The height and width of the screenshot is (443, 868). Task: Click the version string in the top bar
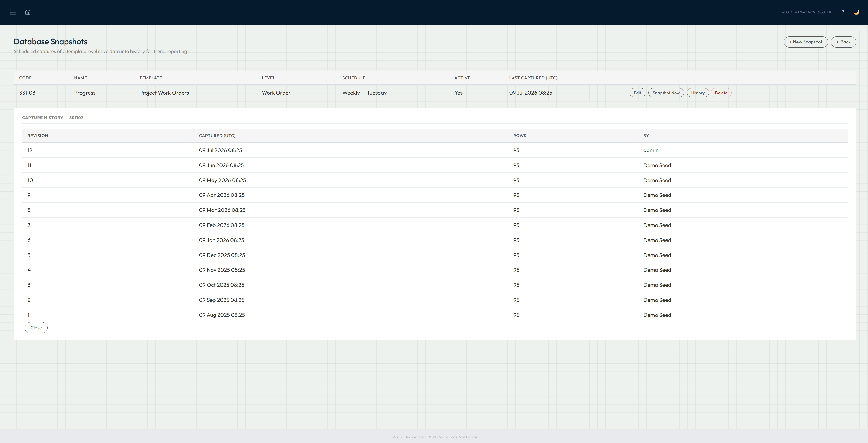click(807, 12)
